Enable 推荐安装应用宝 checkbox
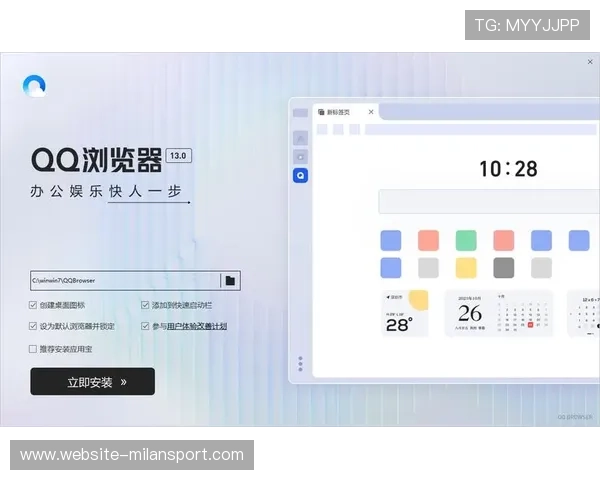The width and height of the screenshot is (600, 480). [x=33, y=349]
